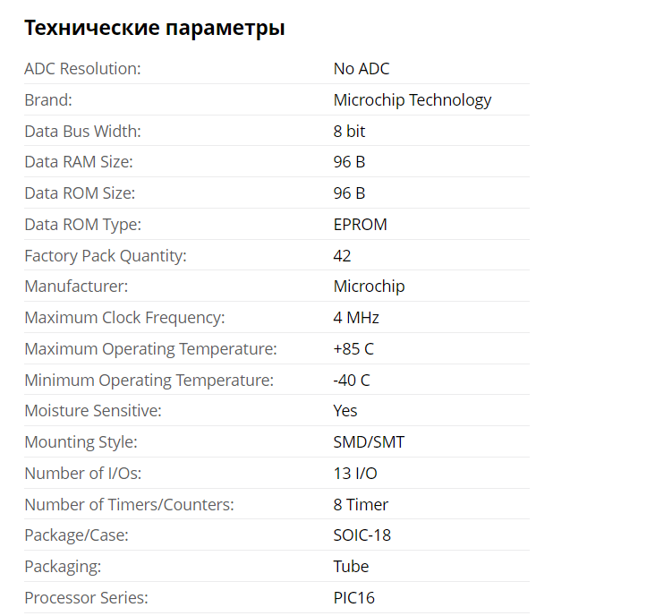Select the 'SOIC-18' package value
This screenshot has height=616, width=672.
tap(362, 535)
